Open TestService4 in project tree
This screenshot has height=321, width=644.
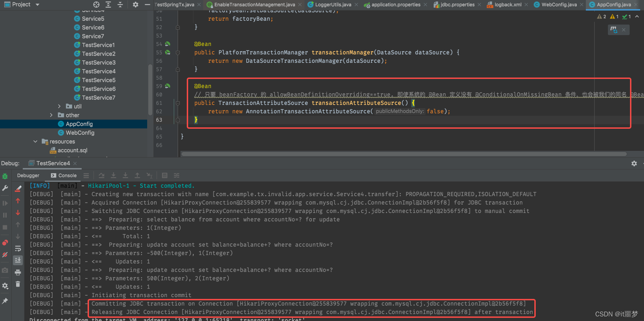(95, 71)
